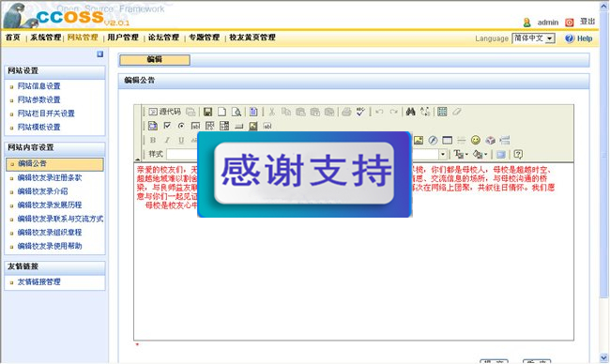
Task: Open the Language dropdown 简体中文
Action: pos(533,38)
